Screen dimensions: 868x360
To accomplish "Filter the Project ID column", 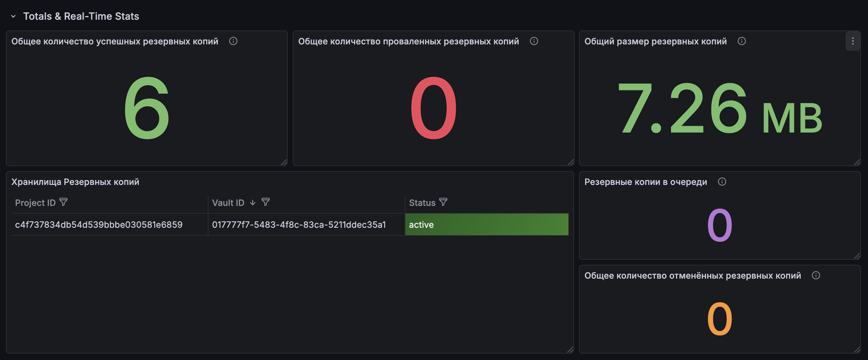I will [x=63, y=202].
